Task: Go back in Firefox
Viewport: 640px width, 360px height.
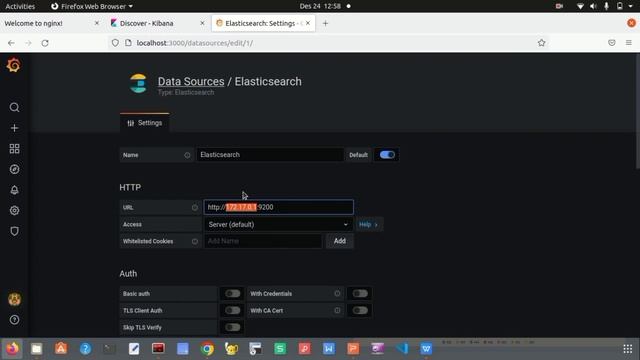Action: (11, 43)
